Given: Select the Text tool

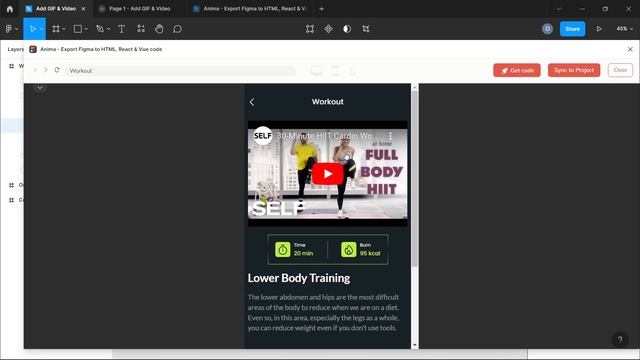Looking at the screenshot, I should click(x=122, y=29).
